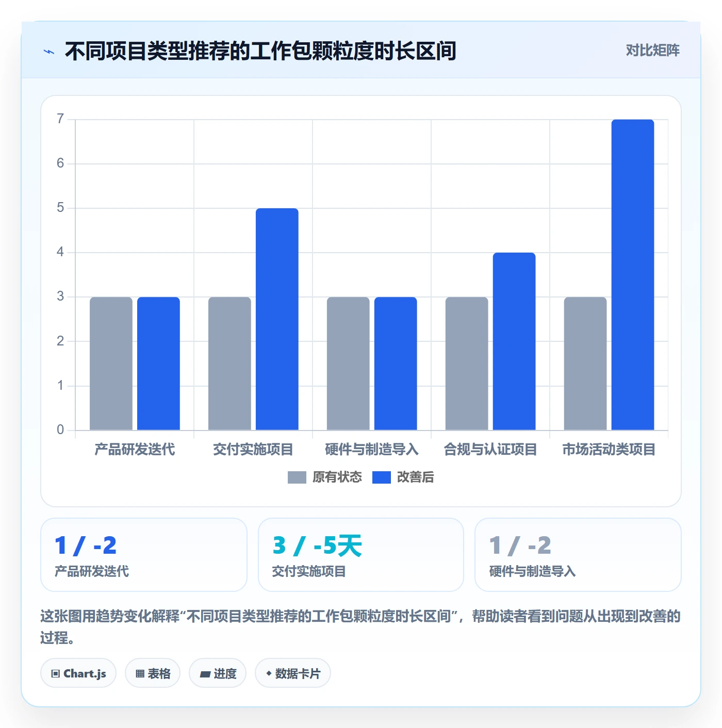Select the gray 原有状态 bar for 硬件与制造导入

click(348, 363)
